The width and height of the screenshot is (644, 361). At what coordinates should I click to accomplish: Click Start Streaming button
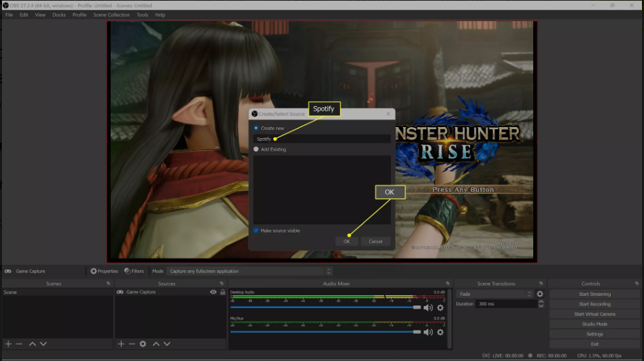coord(594,294)
